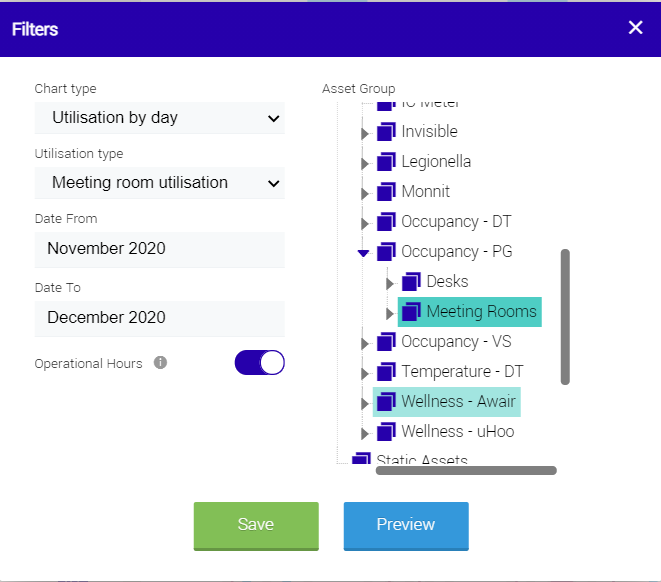Select the Occupancy - VS tree item
Viewport: 661px width, 582px height.
[x=456, y=341]
